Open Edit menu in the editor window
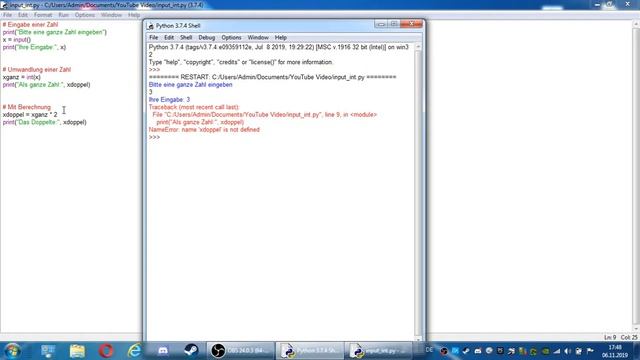 pyautogui.click(x=22, y=15)
